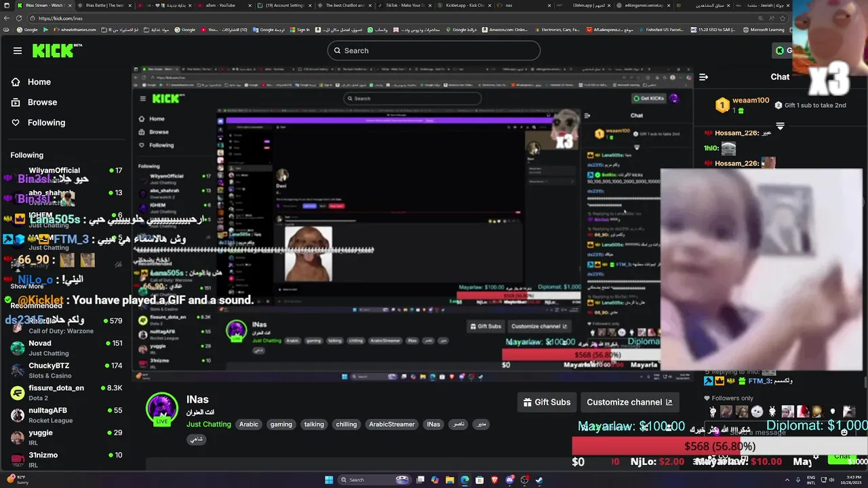Open File Explorer from taskbar
Image resolution: width=868 pixels, height=488 pixels.
pos(450,480)
